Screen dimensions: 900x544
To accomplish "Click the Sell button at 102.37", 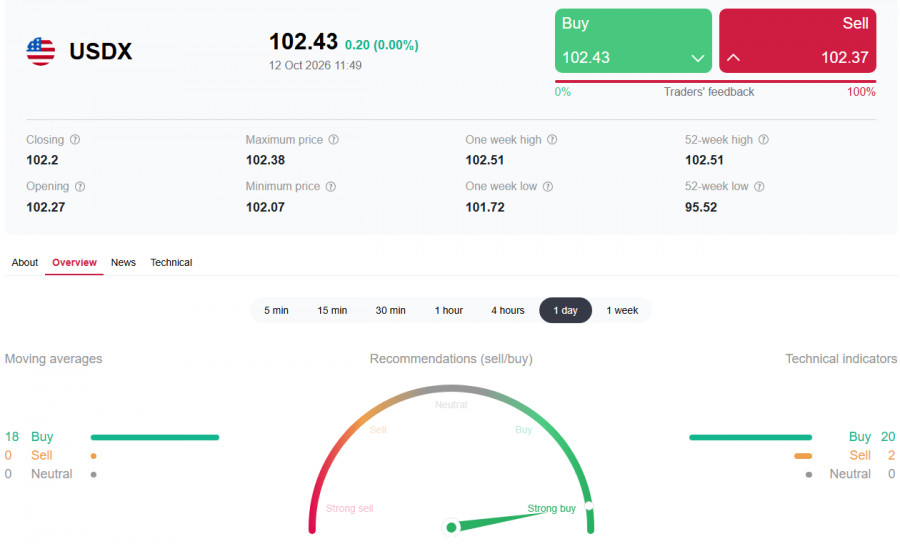I will click(x=797, y=41).
